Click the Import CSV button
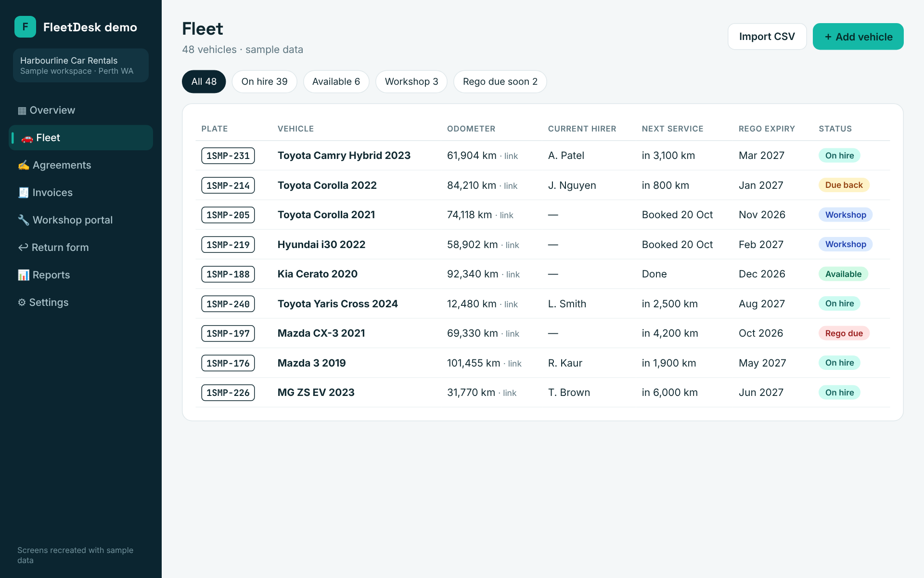Viewport: 924px width, 578px height. (767, 37)
